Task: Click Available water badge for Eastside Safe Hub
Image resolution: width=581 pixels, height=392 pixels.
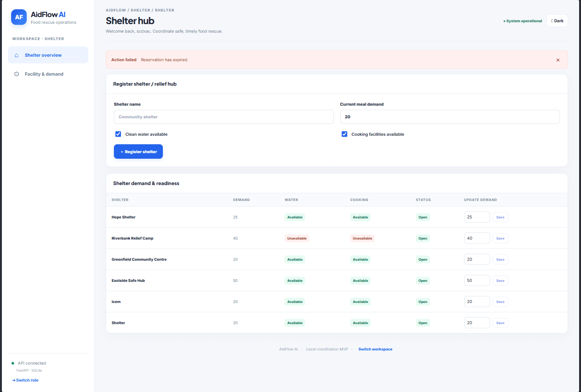Action: click(x=295, y=281)
